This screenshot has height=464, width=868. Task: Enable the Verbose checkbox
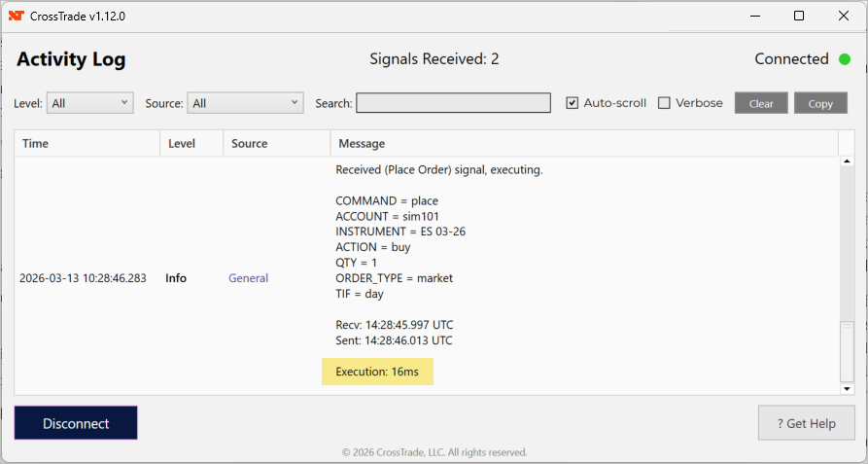coord(664,103)
